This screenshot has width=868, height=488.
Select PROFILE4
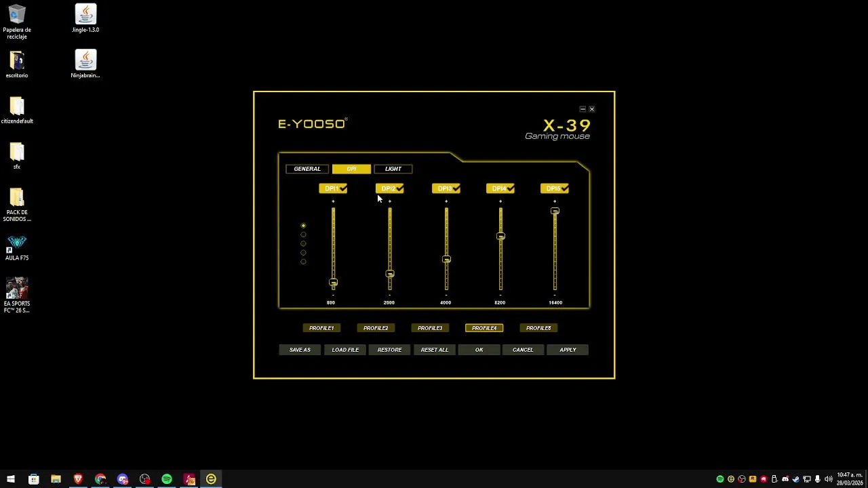pos(484,328)
